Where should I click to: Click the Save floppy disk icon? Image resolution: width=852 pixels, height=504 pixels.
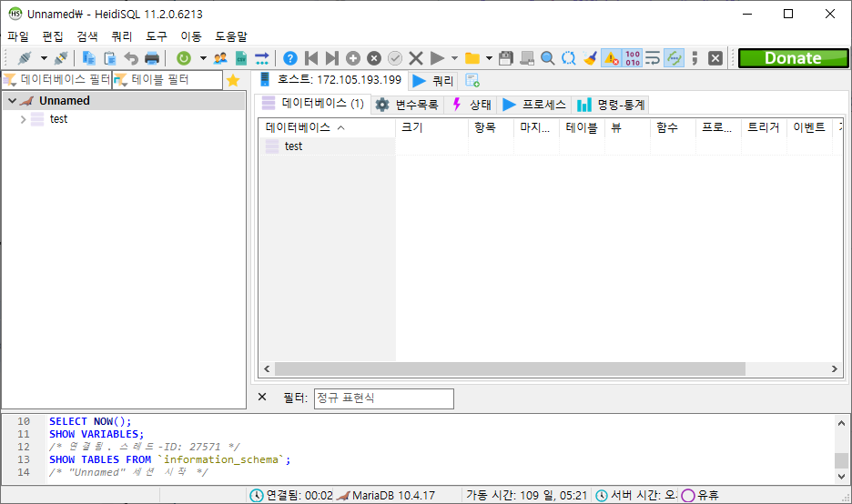coord(506,58)
